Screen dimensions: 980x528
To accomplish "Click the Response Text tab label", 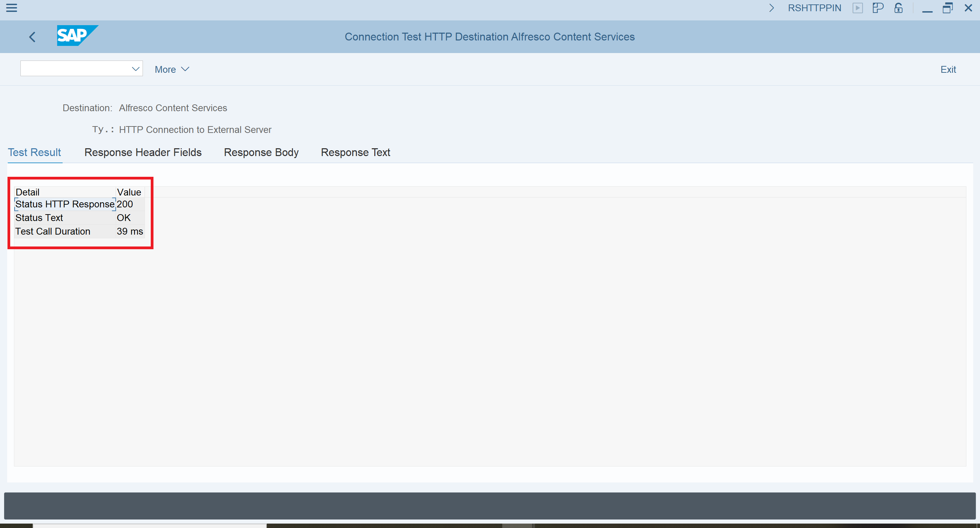I will coord(355,152).
